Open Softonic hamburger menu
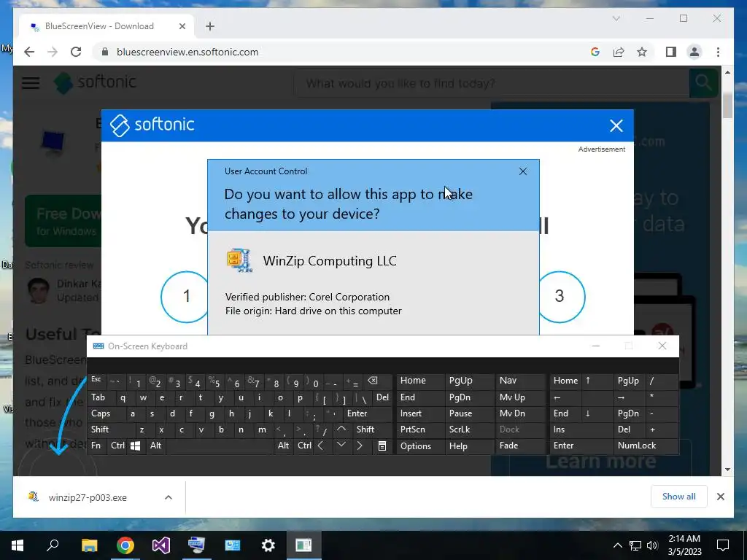Viewport: 747px width, 560px height. [31, 83]
